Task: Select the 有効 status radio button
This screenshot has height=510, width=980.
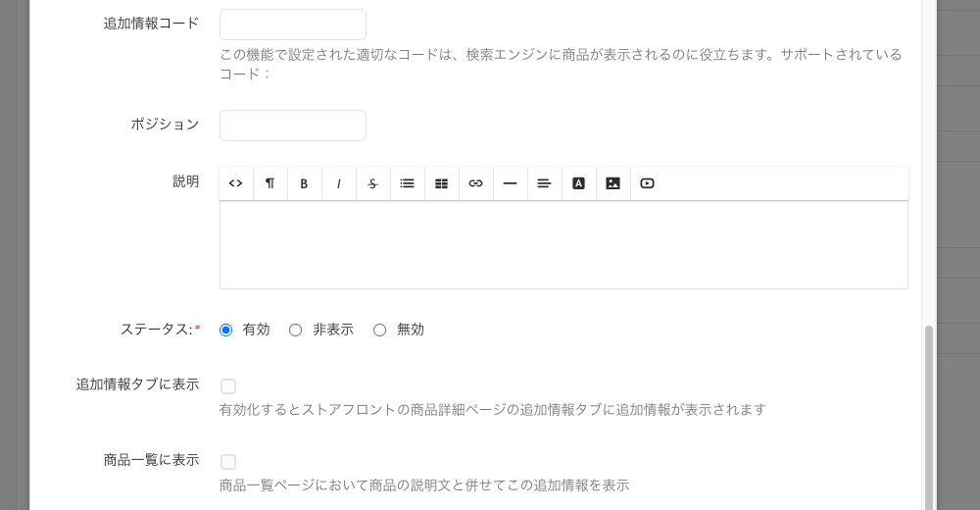Action: [226, 331]
